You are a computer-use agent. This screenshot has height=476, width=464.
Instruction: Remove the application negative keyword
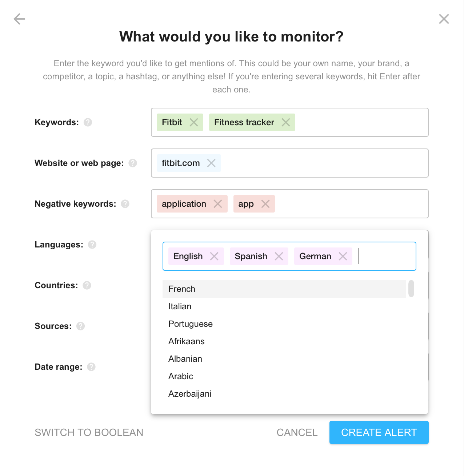218,204
